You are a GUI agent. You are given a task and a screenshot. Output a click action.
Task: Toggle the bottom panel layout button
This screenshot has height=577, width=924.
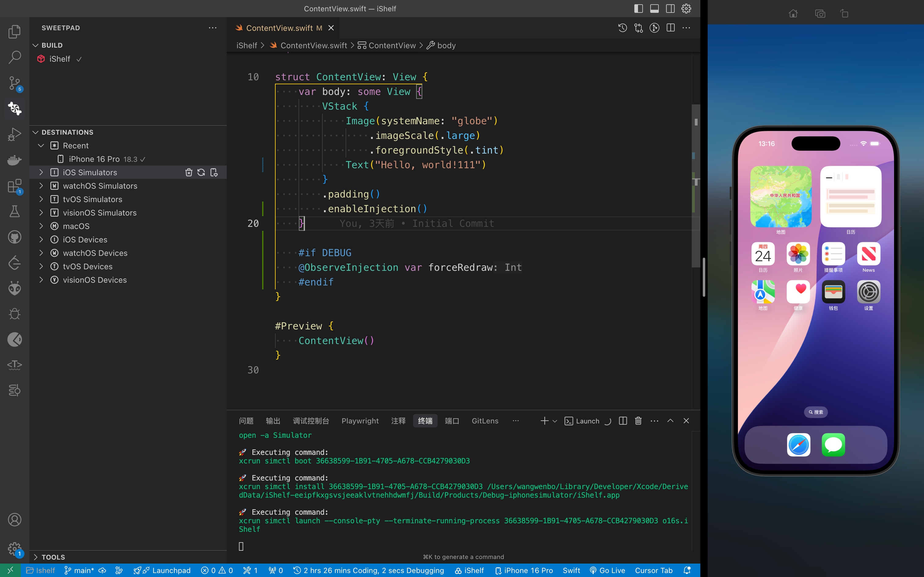point(654,9)
